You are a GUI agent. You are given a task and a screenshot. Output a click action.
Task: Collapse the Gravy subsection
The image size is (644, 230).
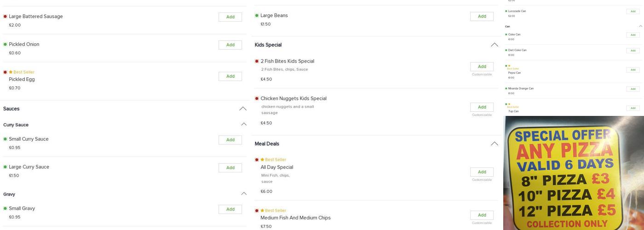tap(243, 194)
